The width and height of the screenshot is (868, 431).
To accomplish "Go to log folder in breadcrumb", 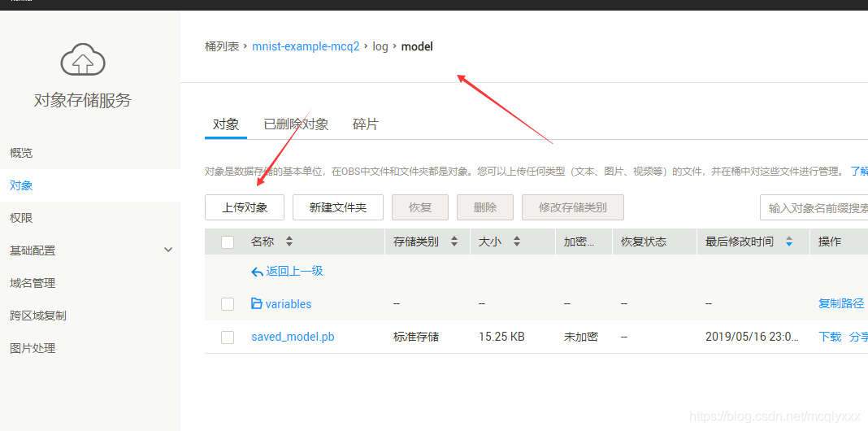I will pyautogui.click(x=380, y=46).
